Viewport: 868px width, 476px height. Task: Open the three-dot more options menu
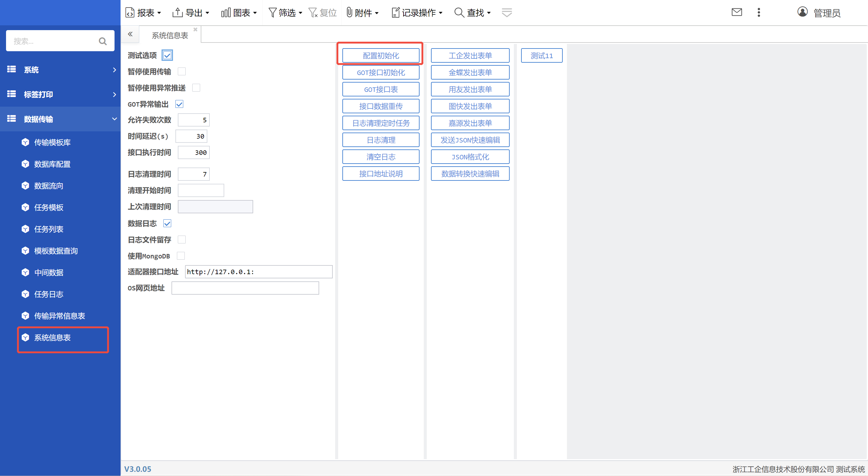759,12
